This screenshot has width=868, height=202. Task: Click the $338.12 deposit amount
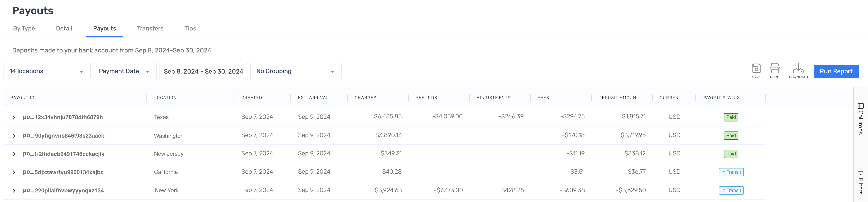tap(635, 153)
